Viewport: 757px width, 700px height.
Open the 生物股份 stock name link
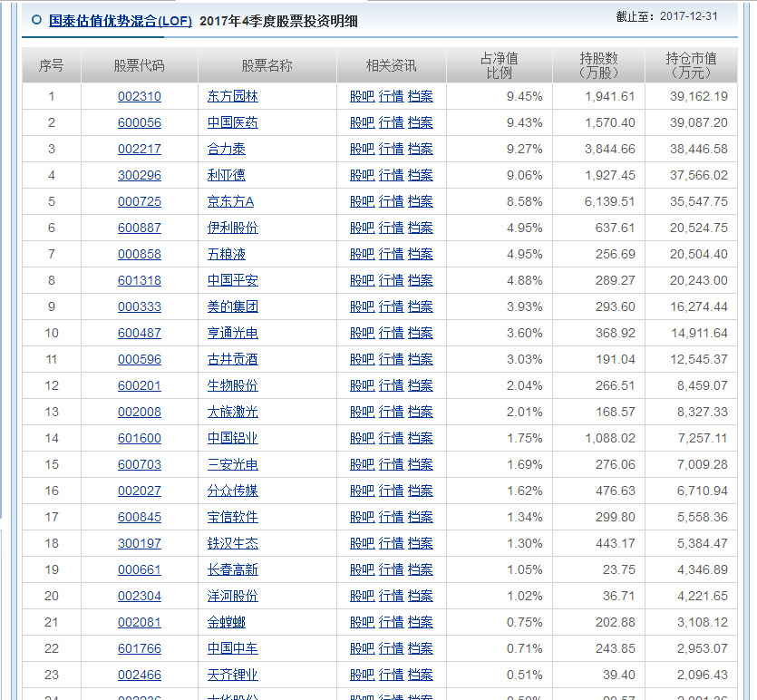click(233, 385)
